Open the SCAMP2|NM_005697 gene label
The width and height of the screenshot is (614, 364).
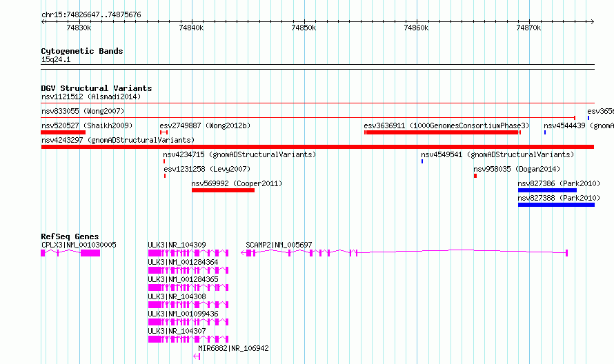279,245
